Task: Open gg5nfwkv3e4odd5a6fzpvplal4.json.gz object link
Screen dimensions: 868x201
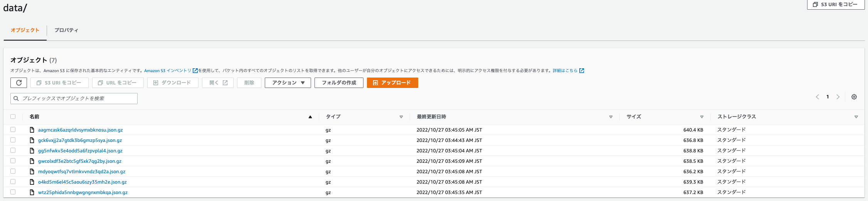Action: (x=80, y=151)
